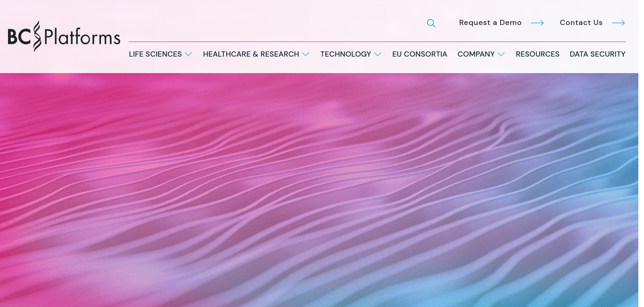Image resolution: width=644 pixels, height=307 pixels.
Task: Open the Contact Us link
Action: 581,23
